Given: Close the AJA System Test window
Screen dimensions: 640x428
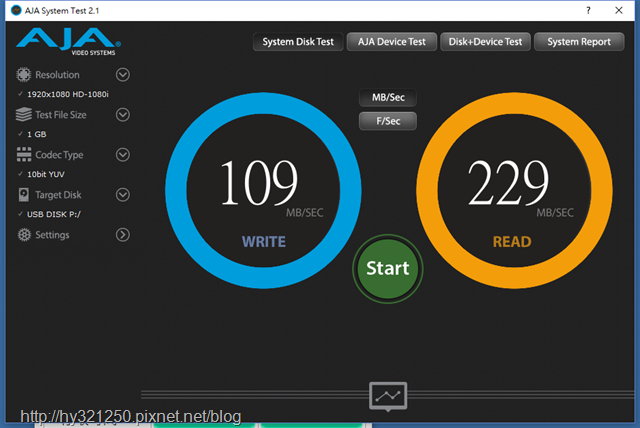Looking at the screenshot, I should (619, 11).
